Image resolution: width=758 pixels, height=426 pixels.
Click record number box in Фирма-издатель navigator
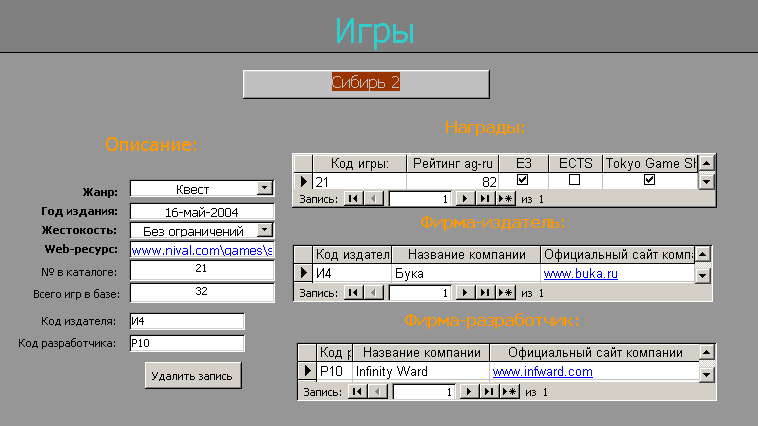point(420,293)
